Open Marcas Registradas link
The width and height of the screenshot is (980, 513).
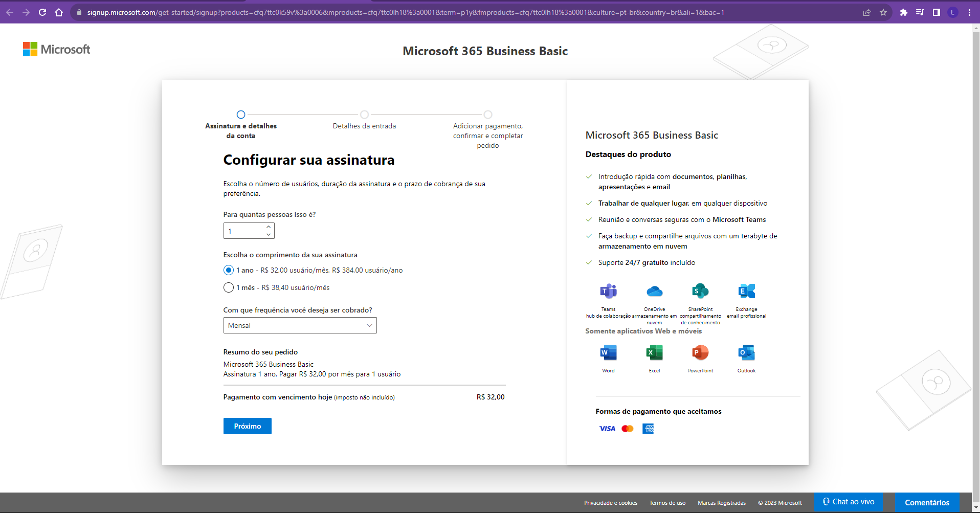[722, 503]
